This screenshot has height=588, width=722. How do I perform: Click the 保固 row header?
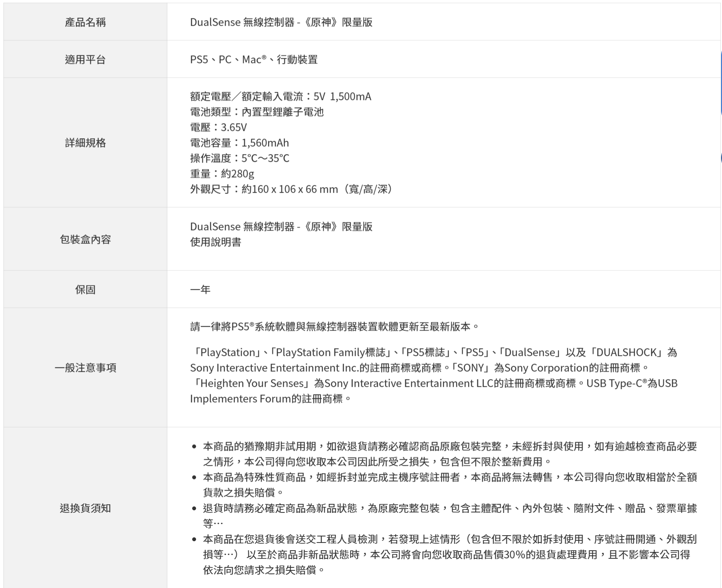pos(85,290)
